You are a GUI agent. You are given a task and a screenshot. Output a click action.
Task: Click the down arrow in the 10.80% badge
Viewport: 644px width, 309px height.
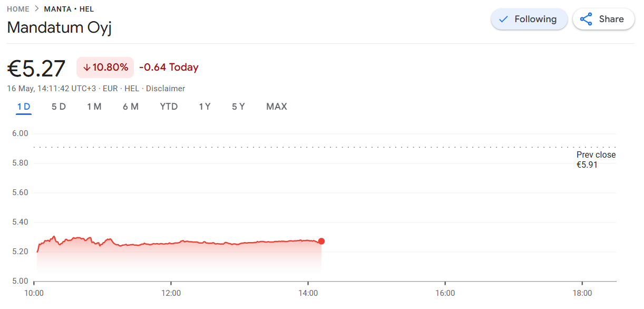[87, 67]
